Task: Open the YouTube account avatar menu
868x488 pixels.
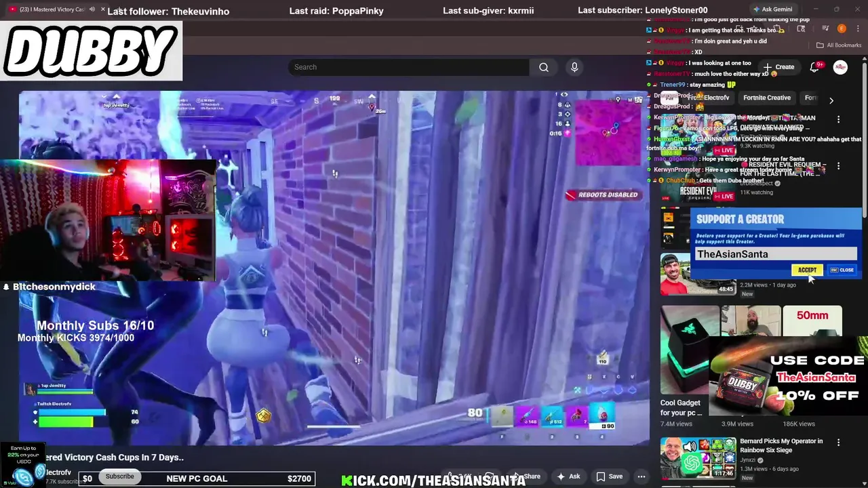Action: click(x=840, y=67)
